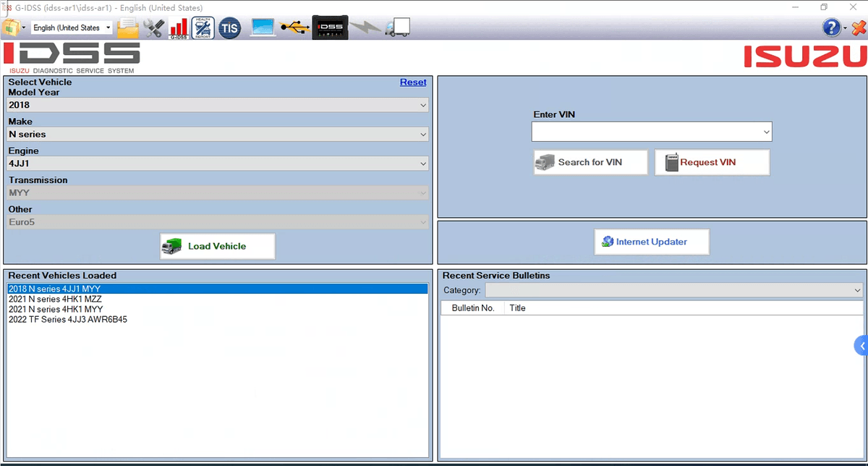Select the IDSS interface device icon
The image size is (868, 466).
(x=330, y=27)
